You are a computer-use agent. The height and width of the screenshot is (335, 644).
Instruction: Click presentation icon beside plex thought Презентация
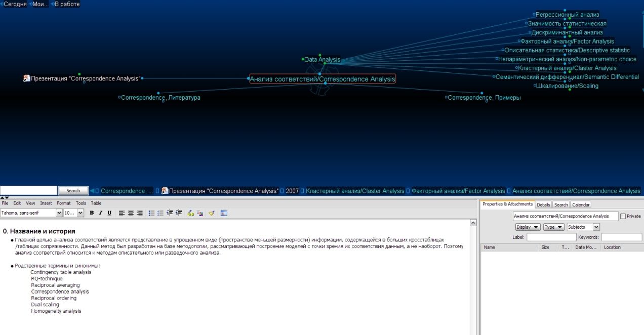pyautogui.click(x=27, y=78)
